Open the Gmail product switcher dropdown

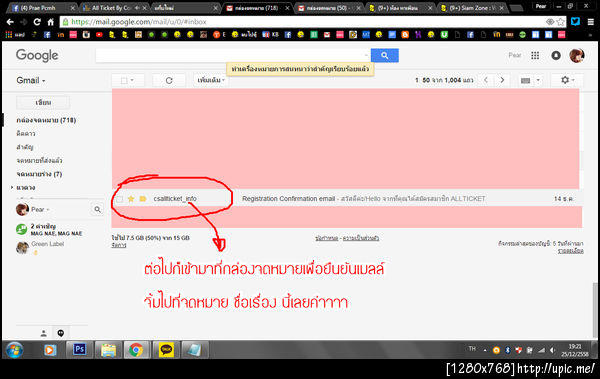coord(31,80)
